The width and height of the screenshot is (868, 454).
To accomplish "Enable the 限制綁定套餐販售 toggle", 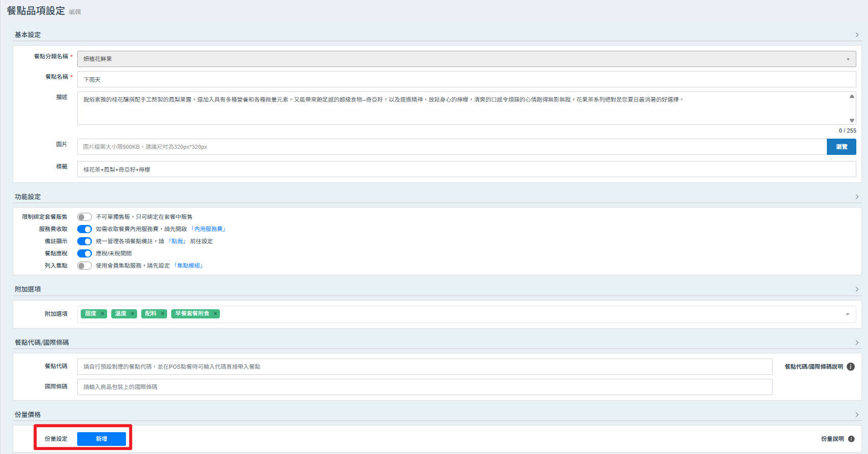I will pyautogui.click(x=84, y=217).
